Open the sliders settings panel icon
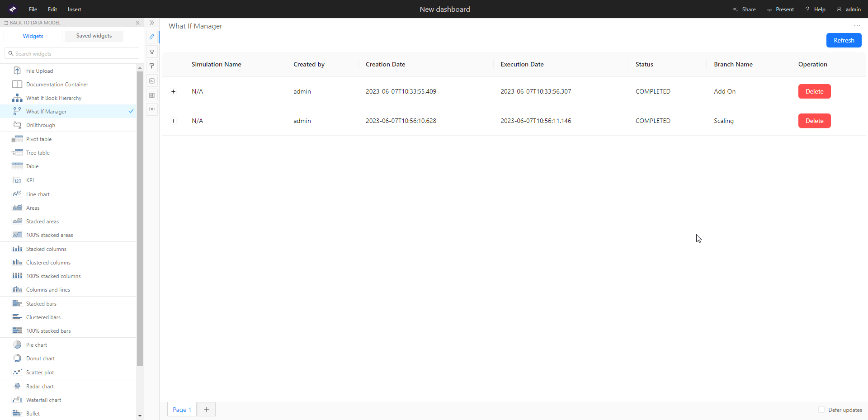 click(152, 95)
